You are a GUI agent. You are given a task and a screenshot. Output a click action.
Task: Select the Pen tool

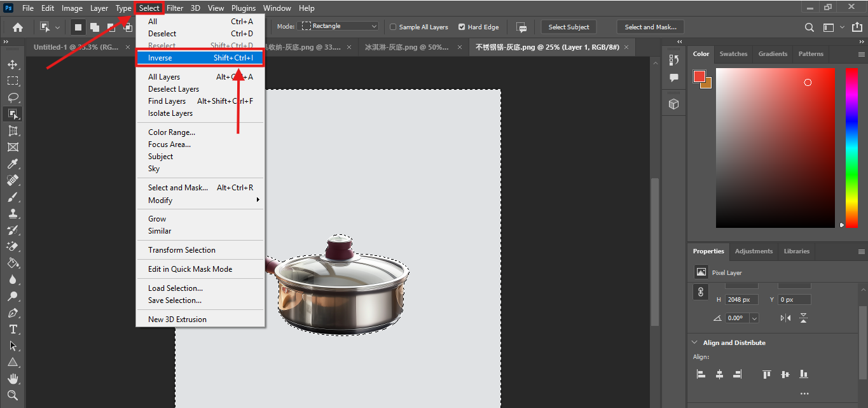pyautogui.click(x=13, y=313)
